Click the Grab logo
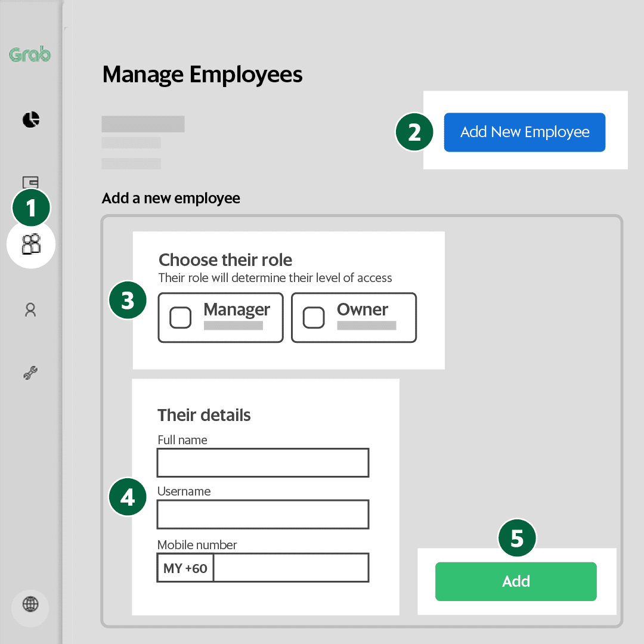 click(x=30, y=55)
